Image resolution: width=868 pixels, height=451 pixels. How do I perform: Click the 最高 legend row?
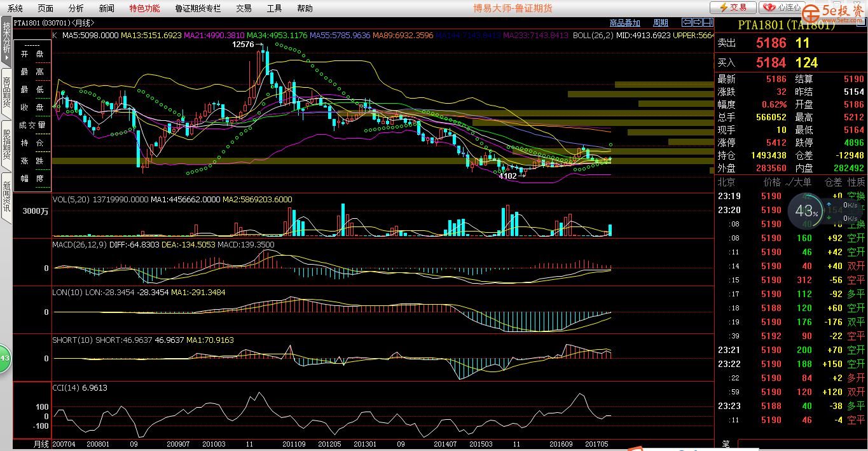(33, 72)
